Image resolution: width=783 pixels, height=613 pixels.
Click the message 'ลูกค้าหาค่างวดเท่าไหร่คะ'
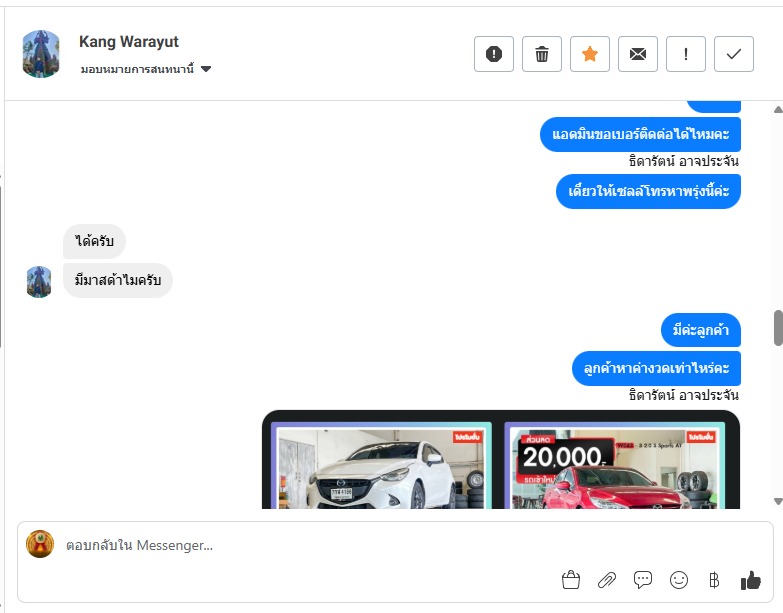pos(656,368)
